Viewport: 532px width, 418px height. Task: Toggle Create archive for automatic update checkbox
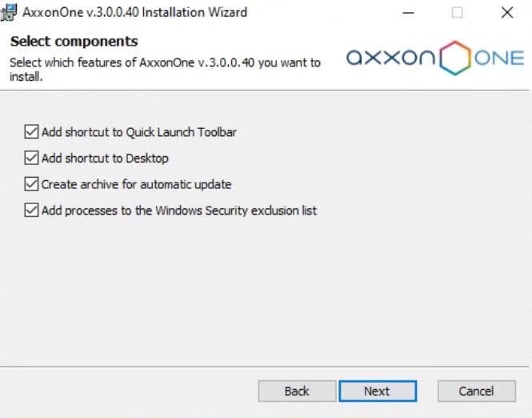click(x=32, y=184)
